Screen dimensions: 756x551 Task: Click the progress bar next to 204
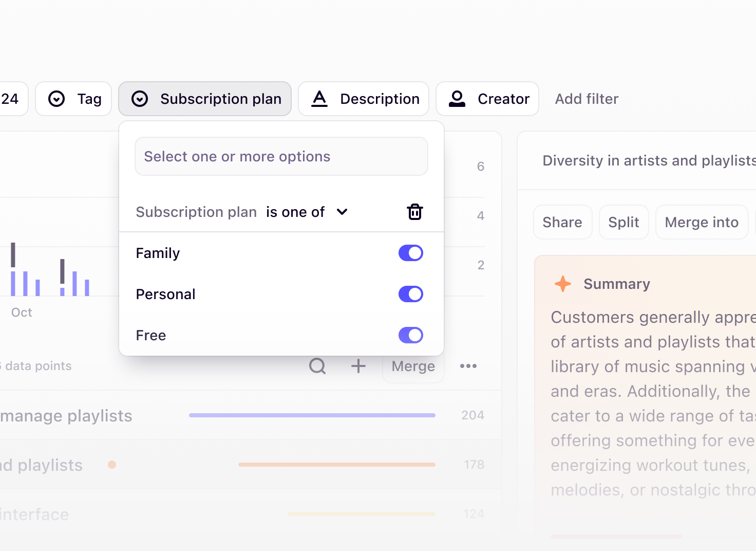click(x=311, y=415)
